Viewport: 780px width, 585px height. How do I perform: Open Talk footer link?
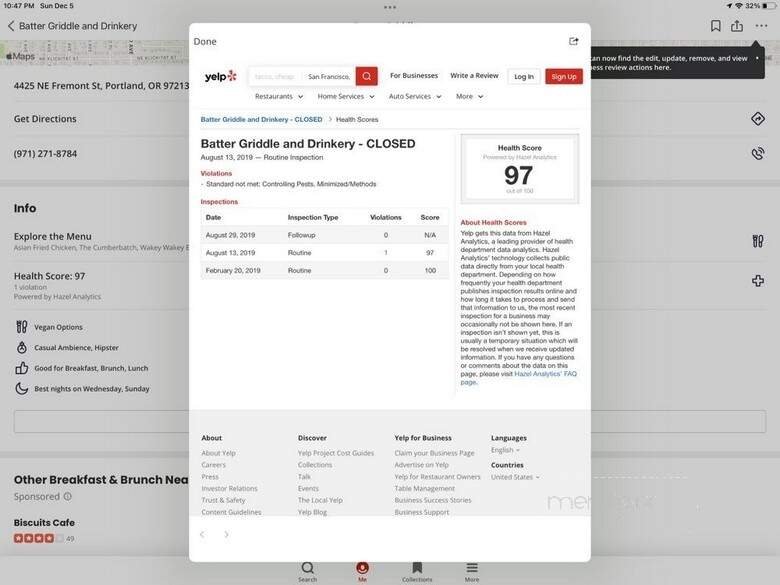[304, 477]
